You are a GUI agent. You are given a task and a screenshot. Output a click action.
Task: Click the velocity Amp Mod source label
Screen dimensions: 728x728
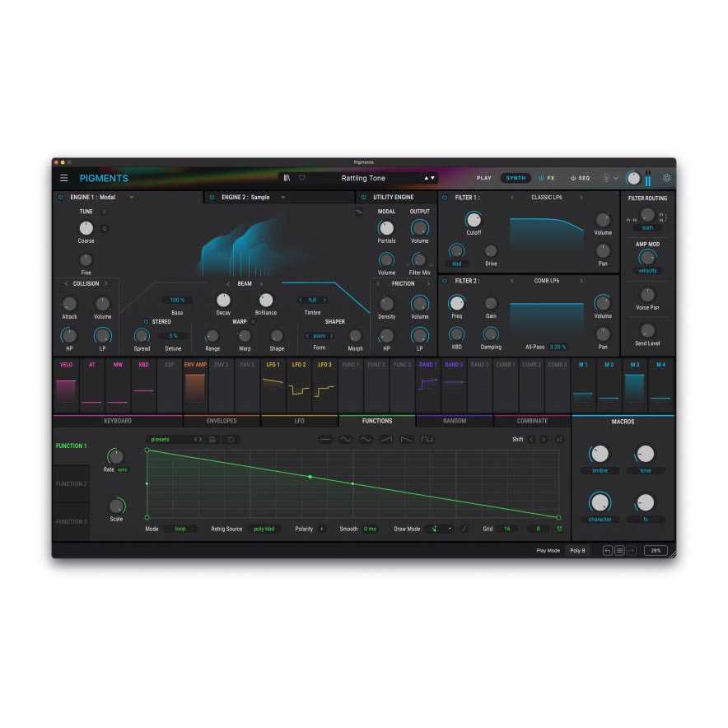[x=647, y=271]
